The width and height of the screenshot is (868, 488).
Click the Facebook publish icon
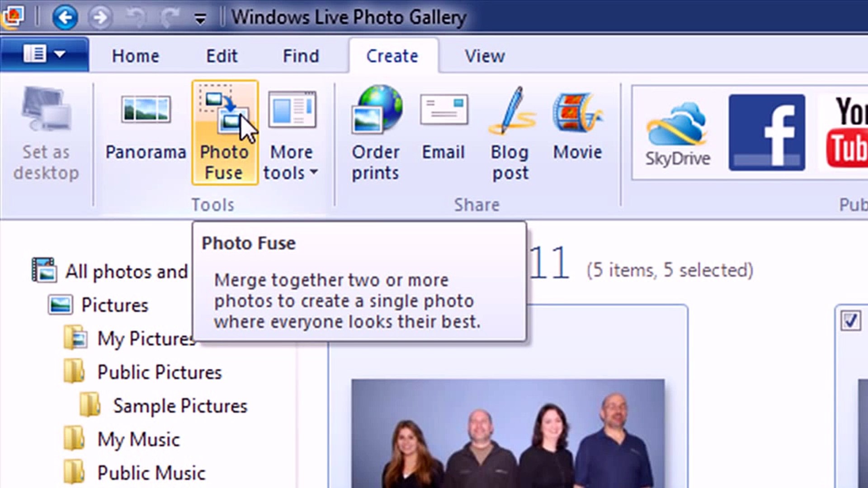[x=767, y=132]
